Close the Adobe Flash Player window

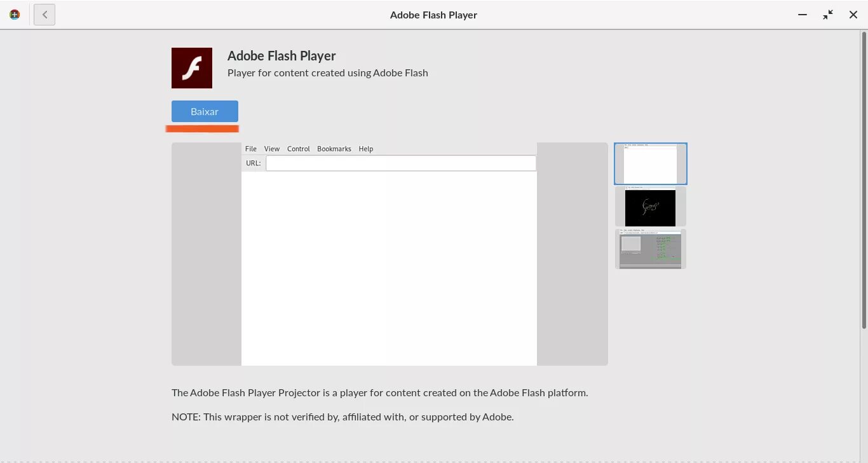(853, 15)
